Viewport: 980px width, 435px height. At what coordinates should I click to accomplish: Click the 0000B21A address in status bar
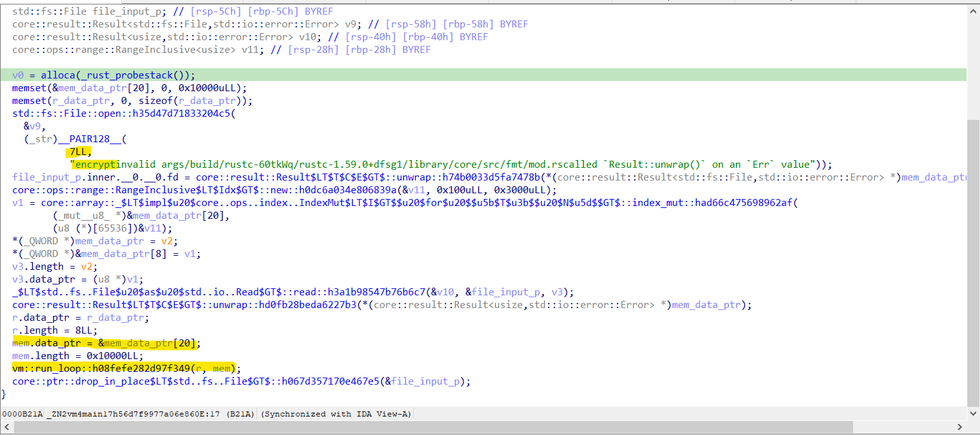[x=22, y=414]
